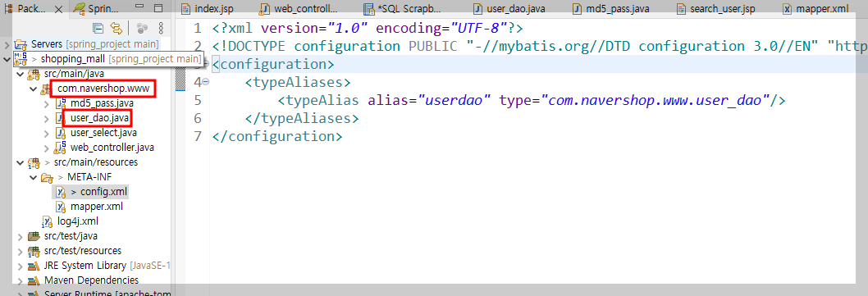Expand the Maven Dependencies node
Image resolution: width=868 pixels, height=296 pixels.
tap(21, 280)
